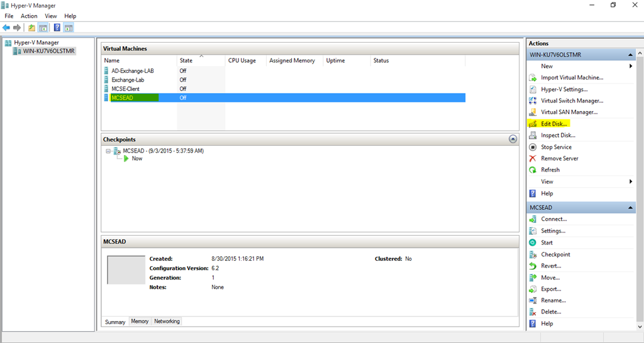The image size is (644, 343).
Task: Click the Inspect Disk icon
Action: (x=533, y=136)
